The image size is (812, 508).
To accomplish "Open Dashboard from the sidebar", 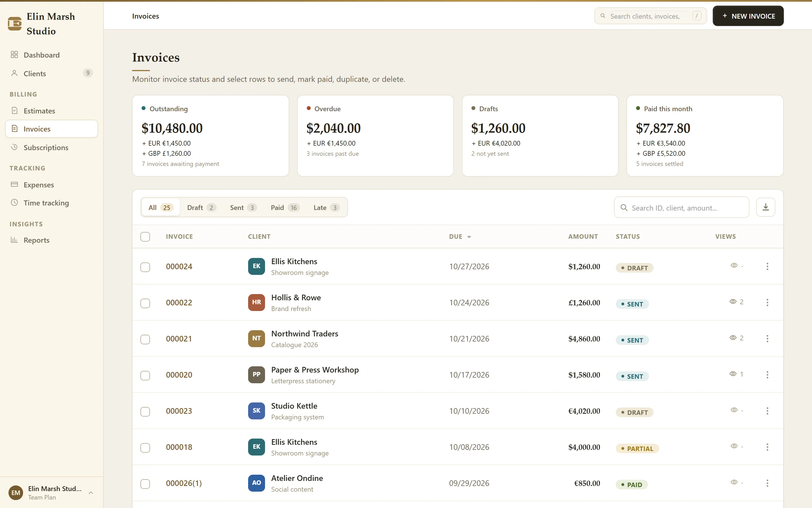I will (x=52, y=55).
